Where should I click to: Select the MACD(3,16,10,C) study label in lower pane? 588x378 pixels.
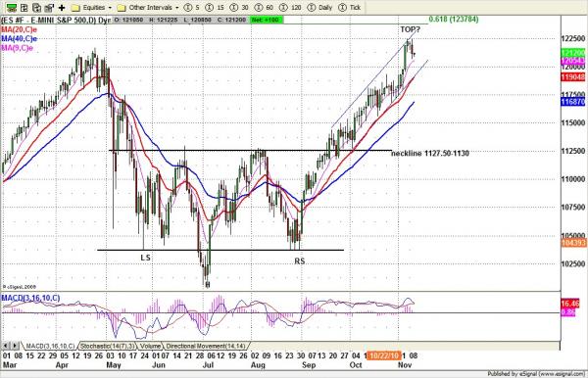click(30, 299)
